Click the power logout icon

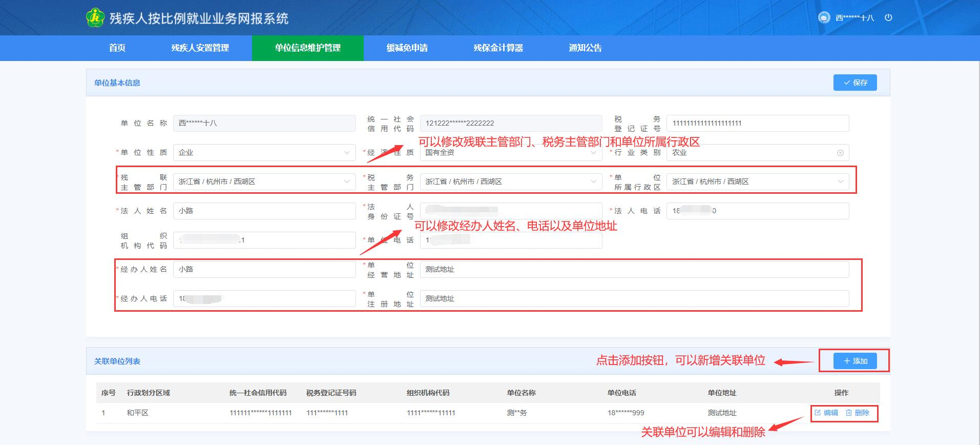(x=888, y=17)
